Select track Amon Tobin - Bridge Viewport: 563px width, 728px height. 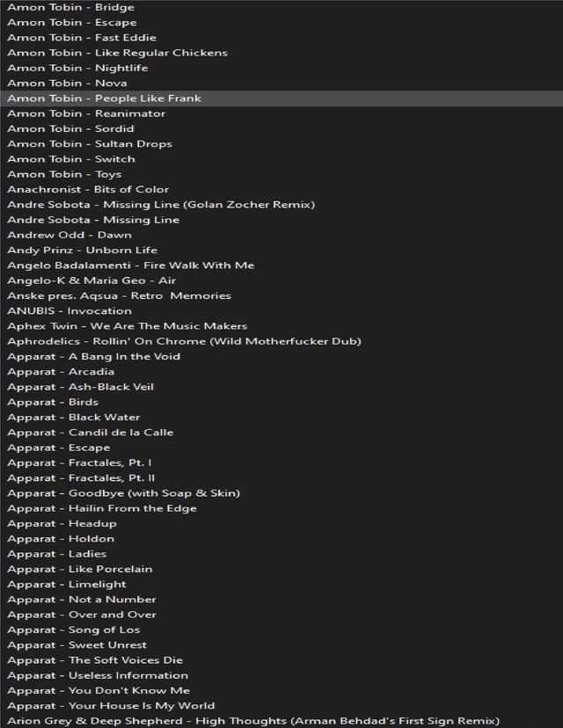(70, 7)
